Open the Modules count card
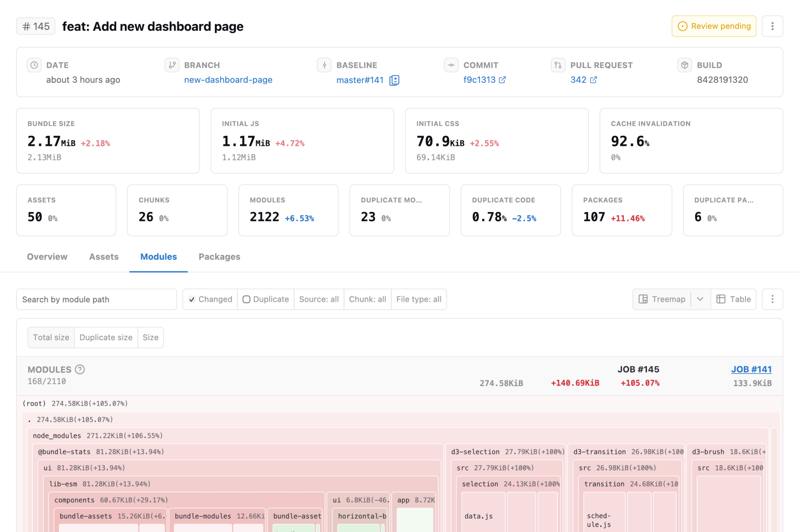Screen dimensions: 799x532 [x=288, y=210]
